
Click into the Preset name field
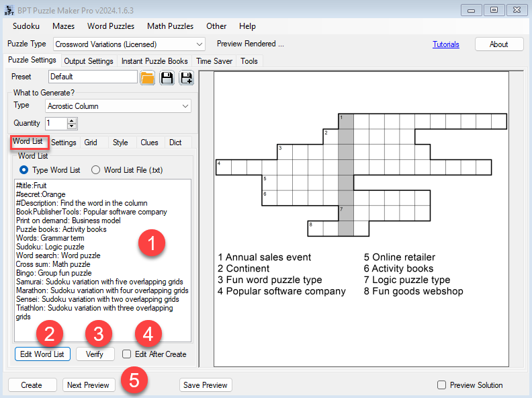coord(92,77)
